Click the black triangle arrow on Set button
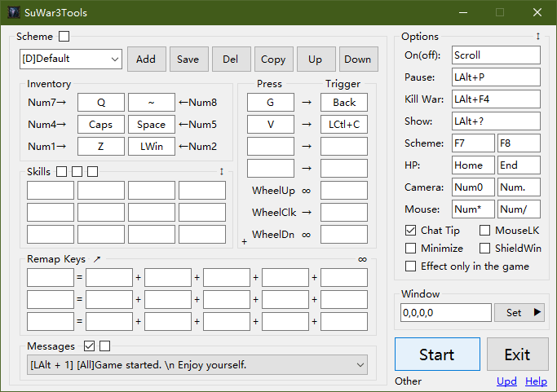Screen dimensions: 557x392 pyautogui.click(x=537, y=312)
